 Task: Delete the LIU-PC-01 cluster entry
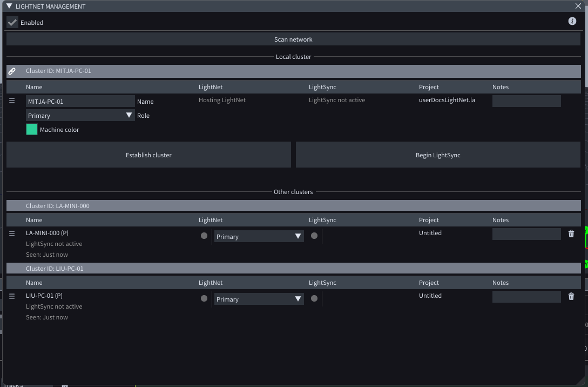(x=571, y=296)
